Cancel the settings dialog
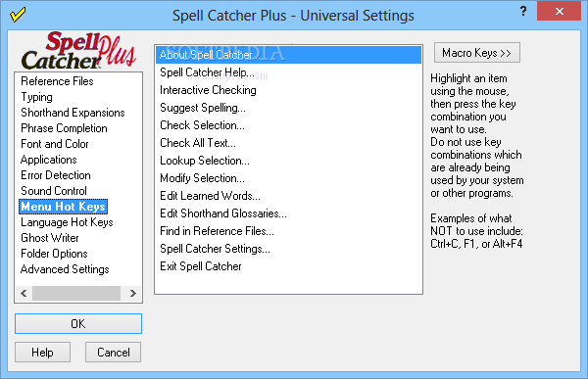Screen dimensions: 588x379 (x=114, y=352)
